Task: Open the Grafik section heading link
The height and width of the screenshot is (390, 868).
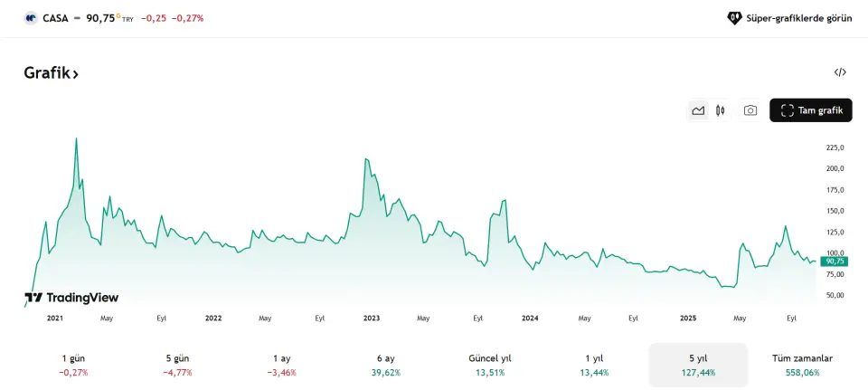Action: (x=52, y=73)
